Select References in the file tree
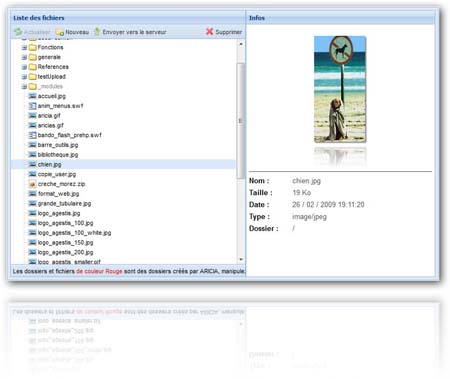Screen dimensions: 450x379 tap(53, 67)
